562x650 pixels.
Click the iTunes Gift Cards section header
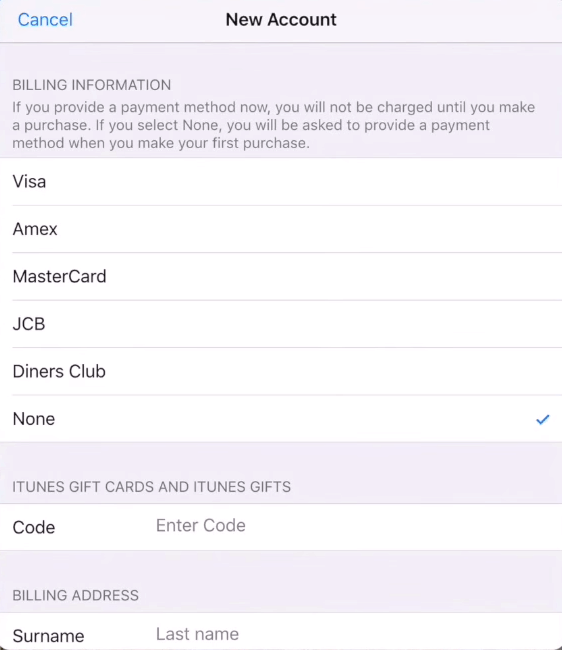tap(152, 487)
